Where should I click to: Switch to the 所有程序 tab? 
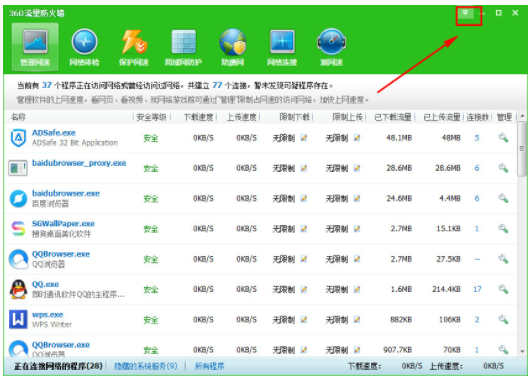(209, 366)
